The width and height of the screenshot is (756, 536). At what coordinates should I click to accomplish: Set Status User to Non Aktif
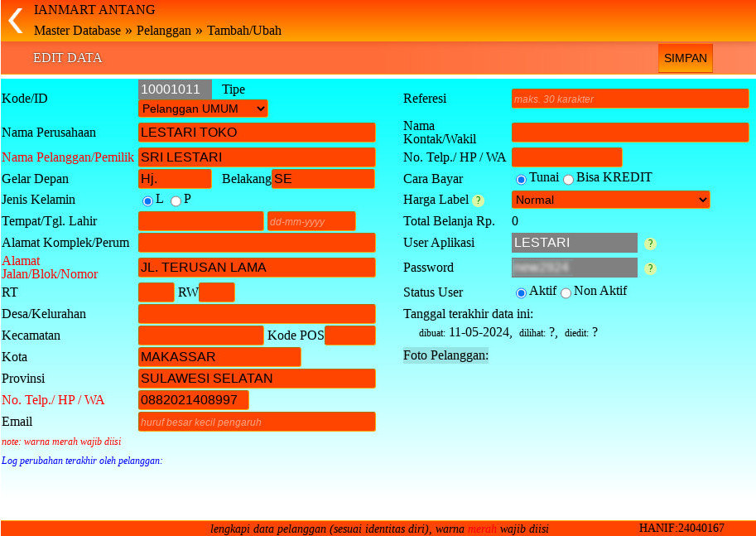pos(566,292)
